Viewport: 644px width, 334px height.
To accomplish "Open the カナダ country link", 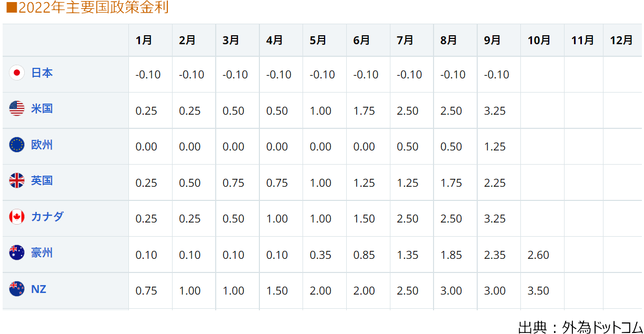I will tap(47, 217).
